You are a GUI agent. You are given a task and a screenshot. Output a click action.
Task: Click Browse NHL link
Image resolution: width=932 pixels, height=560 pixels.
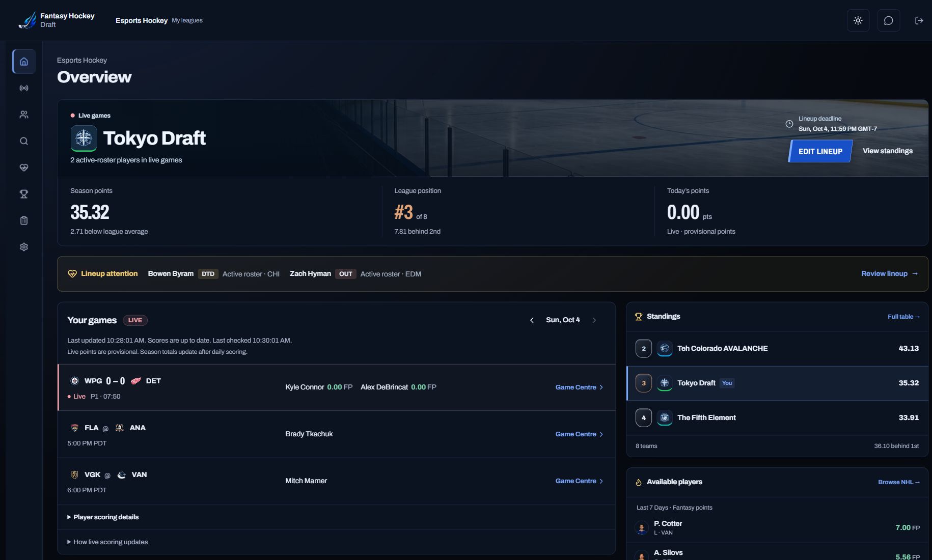point(899,482)
